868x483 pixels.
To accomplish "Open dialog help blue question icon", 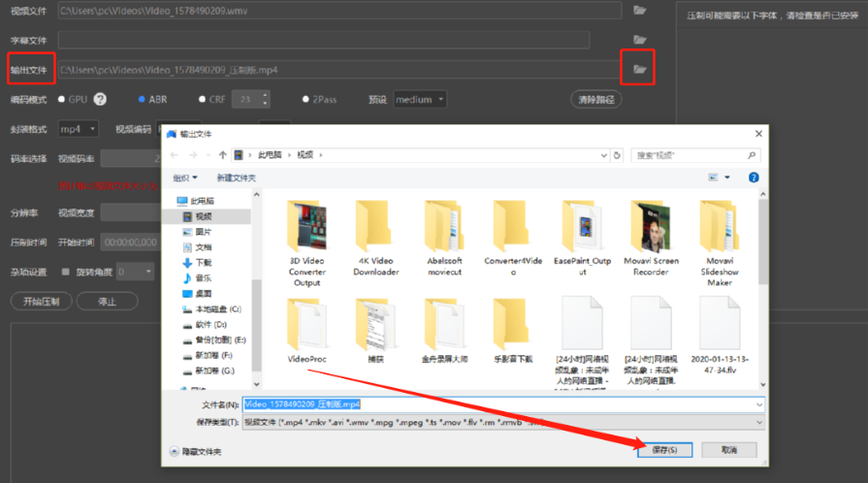I will (x=754, y=177).
